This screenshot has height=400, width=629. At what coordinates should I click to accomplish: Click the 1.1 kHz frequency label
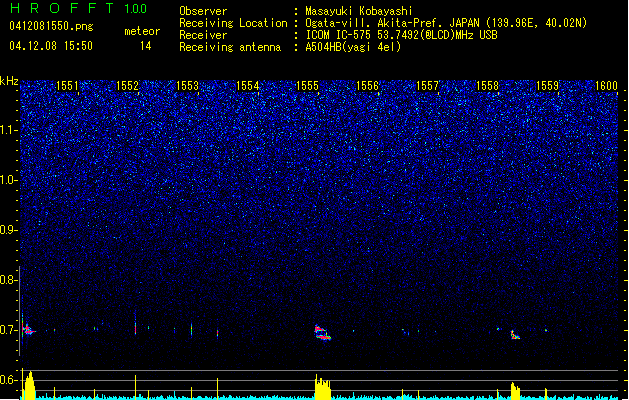[x=8, y=130]
